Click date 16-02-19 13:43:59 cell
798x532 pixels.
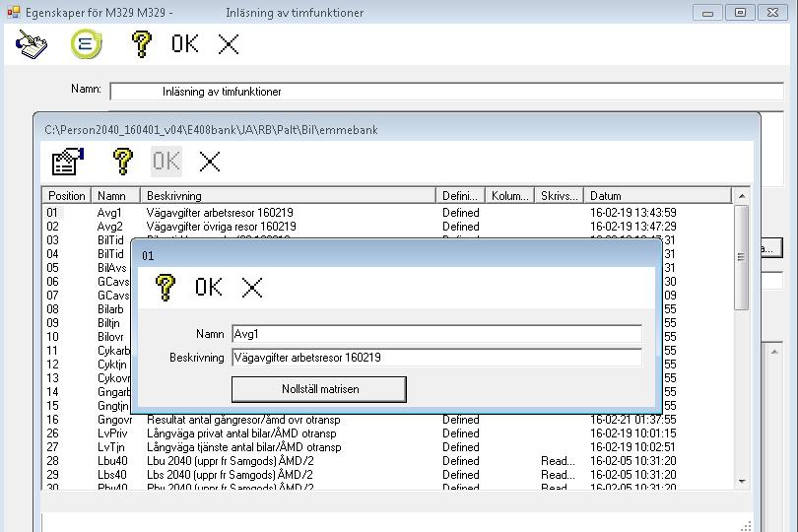(x=633, y=213)
